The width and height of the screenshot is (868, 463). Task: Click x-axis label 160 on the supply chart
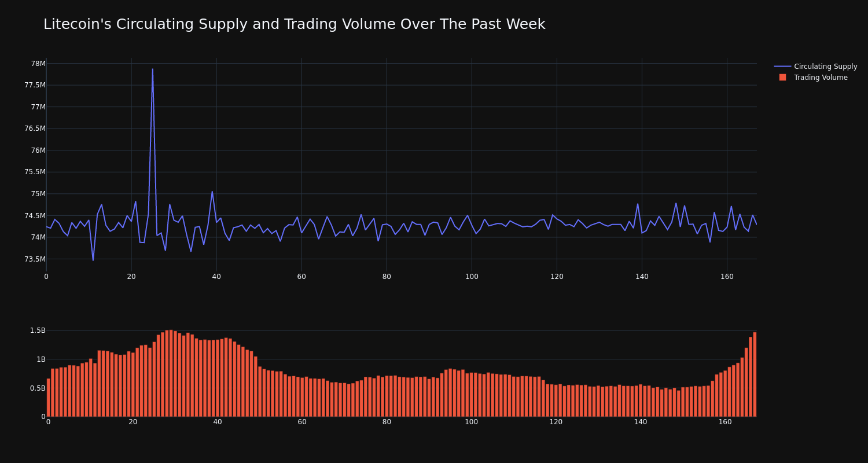[727, 277]
